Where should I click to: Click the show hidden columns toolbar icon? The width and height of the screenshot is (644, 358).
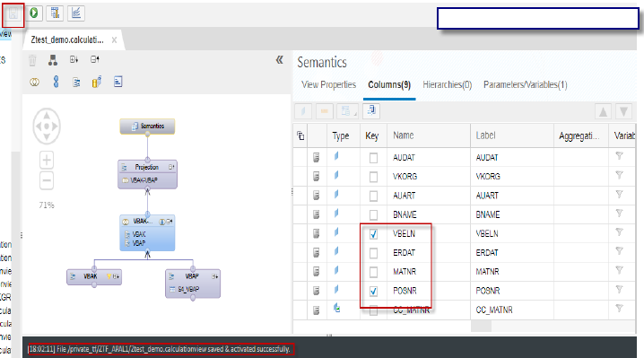point(371,111)
